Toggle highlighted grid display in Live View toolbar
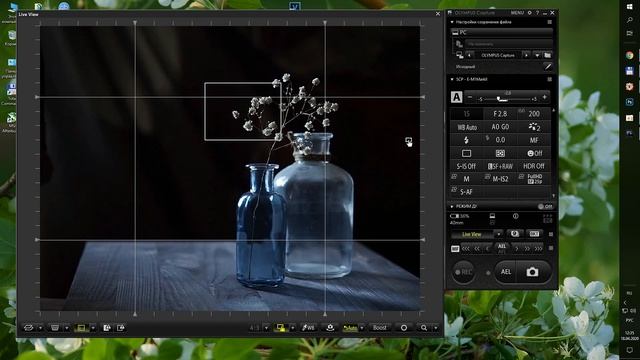The height and width of the screenshot is (360, 640). pos(81,328)
